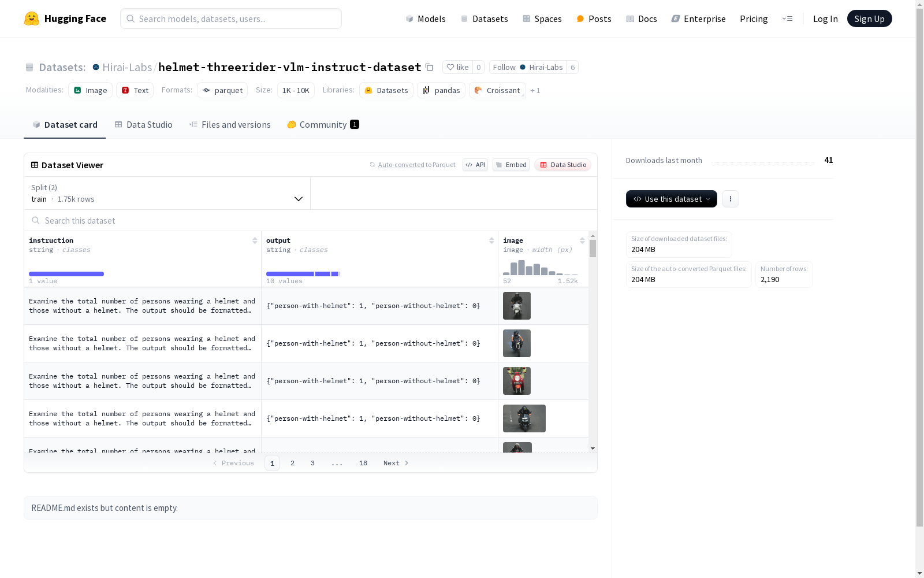
Task: Focus the Search this dataset field
Action: pos(311,220)
